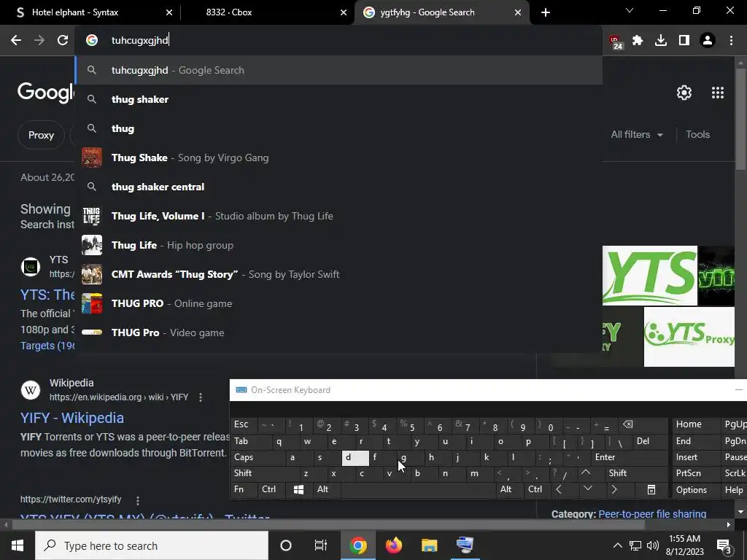Select THUG PRO online game suggestion
The height and width of the screenshot is (560, 747).
pyautogui.click(x=338, y=303)
